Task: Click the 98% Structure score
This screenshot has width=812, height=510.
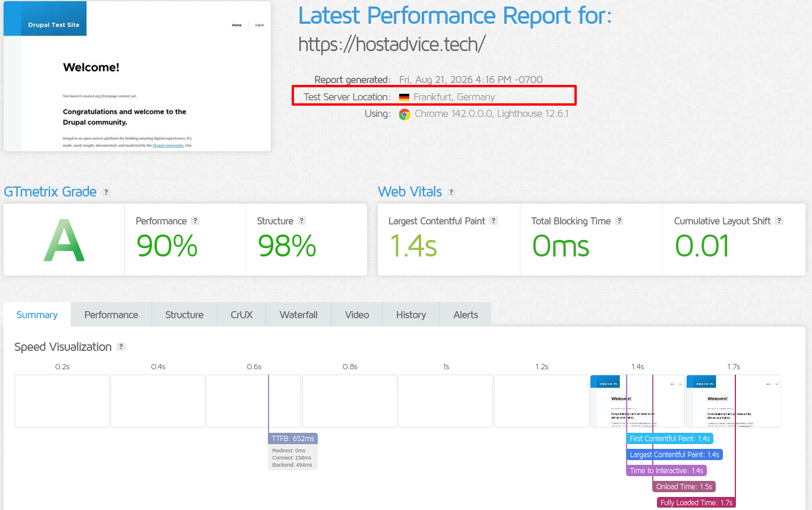Action: [x=287, y=246]
